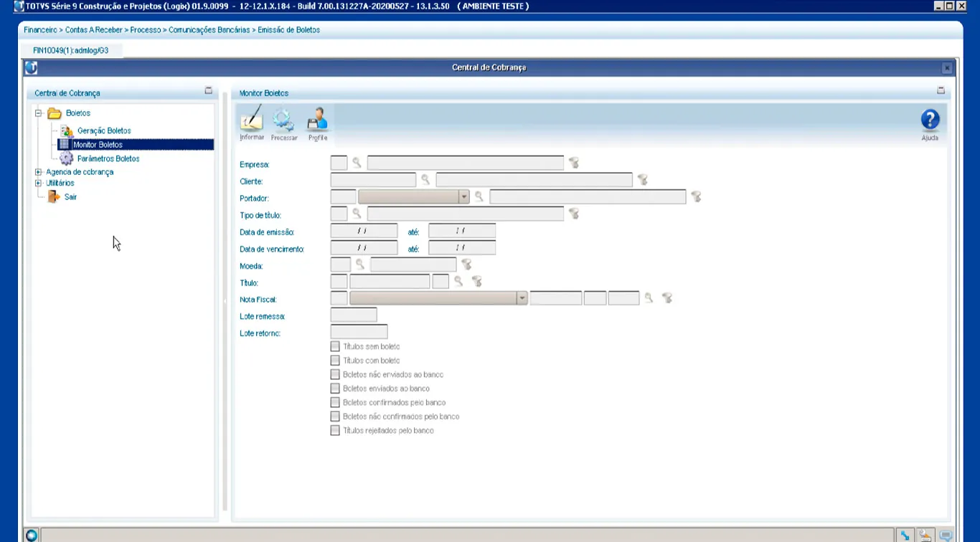Expand the Agência de cobrança tree node
This screenshot has width=980, height=542.
(x=39, y=172)
